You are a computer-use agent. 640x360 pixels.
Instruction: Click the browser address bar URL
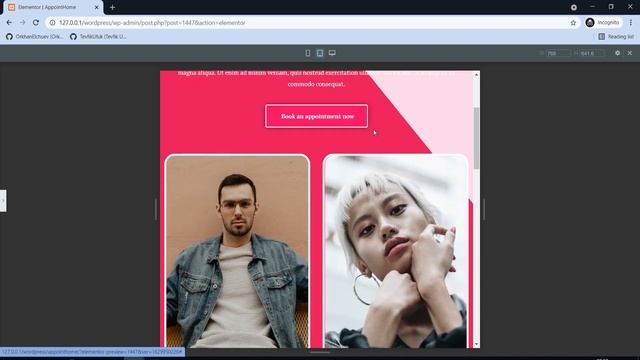pyautogui.click(x=152, y=23)
